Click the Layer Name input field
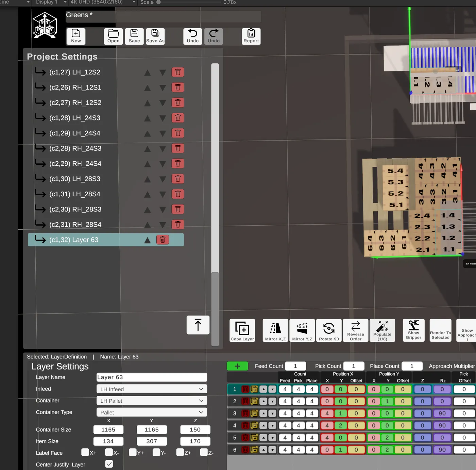Image resolution: width=476 pixels, height=470 pixels. coord(152,377)
